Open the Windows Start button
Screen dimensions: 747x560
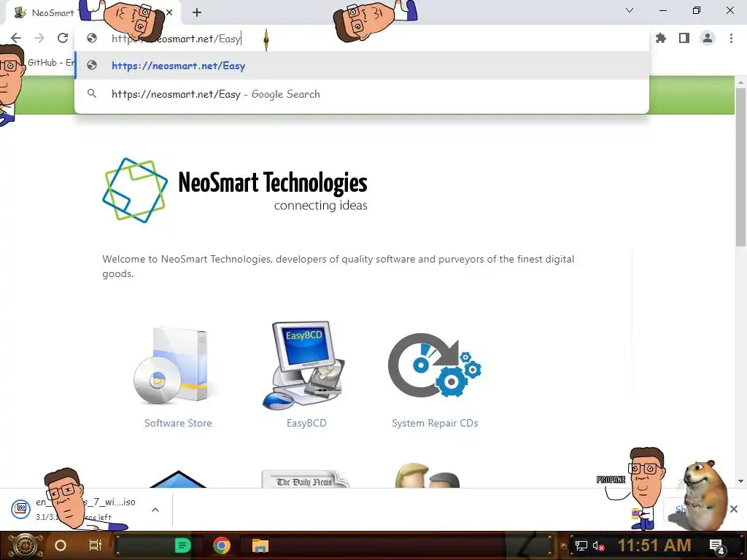(x=25, y=545)
